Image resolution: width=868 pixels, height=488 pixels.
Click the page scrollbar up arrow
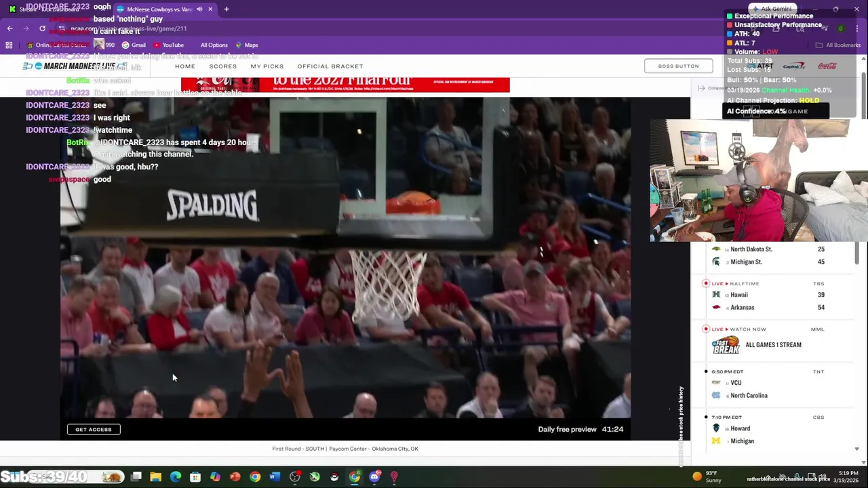point(863,59)
